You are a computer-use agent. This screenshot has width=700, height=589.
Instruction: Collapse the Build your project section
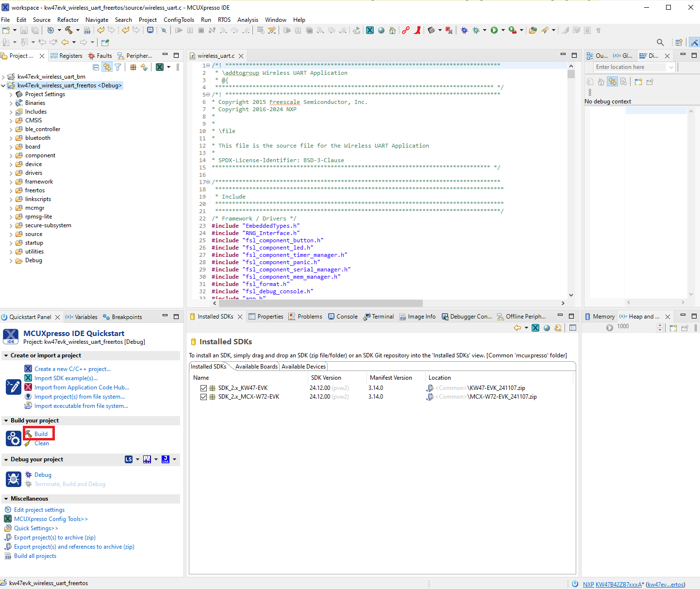pos(6,421)
